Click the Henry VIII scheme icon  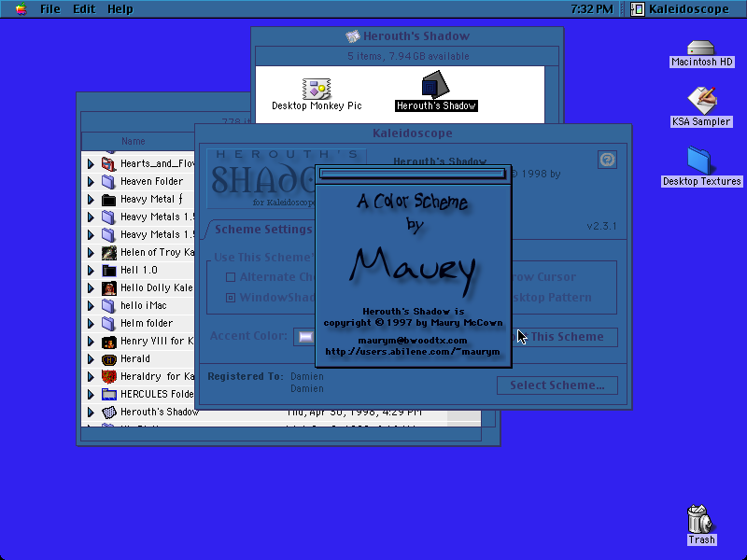pyautogui.click(x=108, y=341)
